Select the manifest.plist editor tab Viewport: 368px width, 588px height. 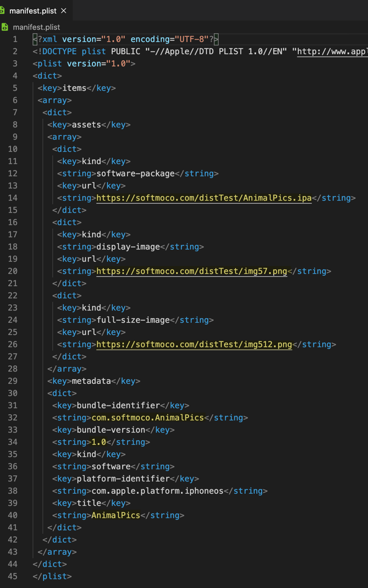click(x=33, y=10)
